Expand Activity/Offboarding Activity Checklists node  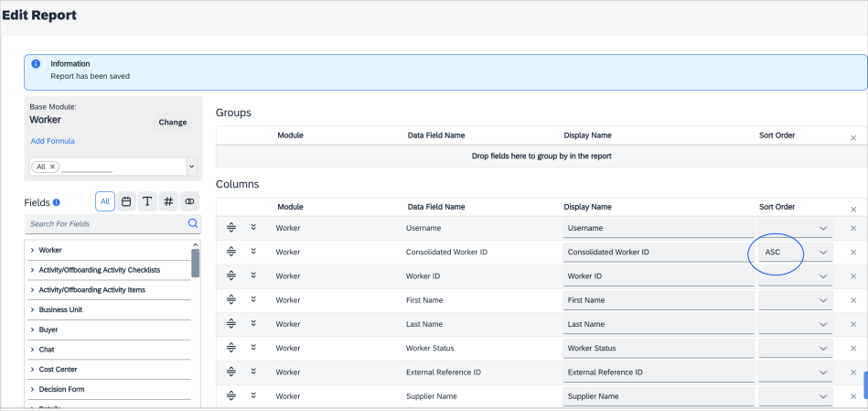32,270
